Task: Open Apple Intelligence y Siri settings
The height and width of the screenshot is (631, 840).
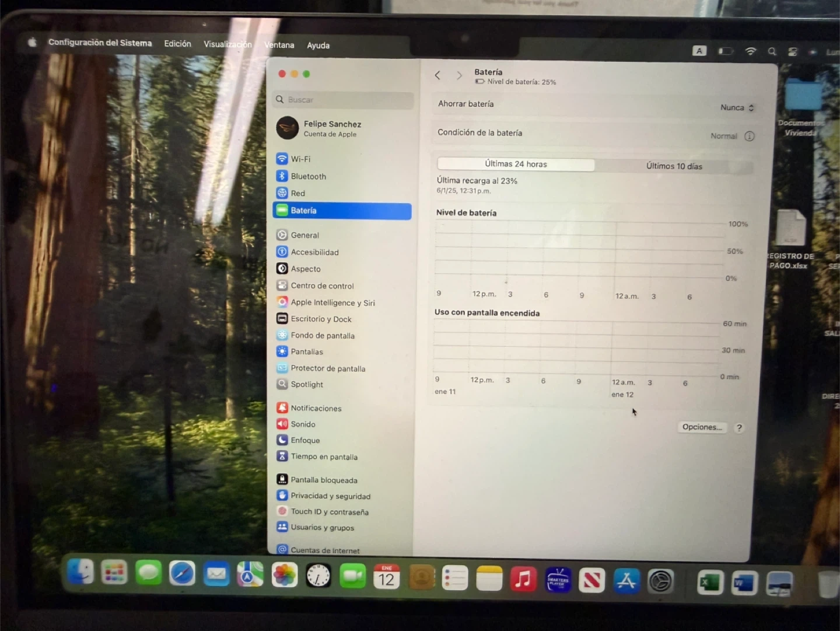Action: click(332, 302)
